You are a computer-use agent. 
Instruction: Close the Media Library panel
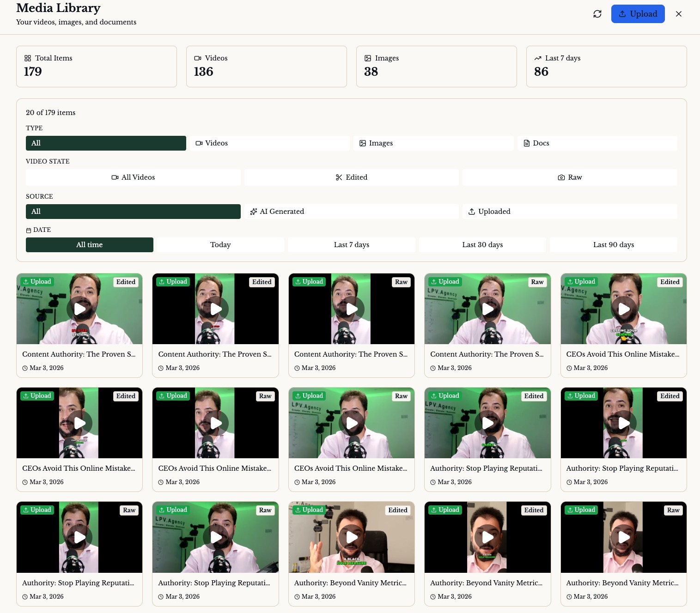tap(678, 14)
